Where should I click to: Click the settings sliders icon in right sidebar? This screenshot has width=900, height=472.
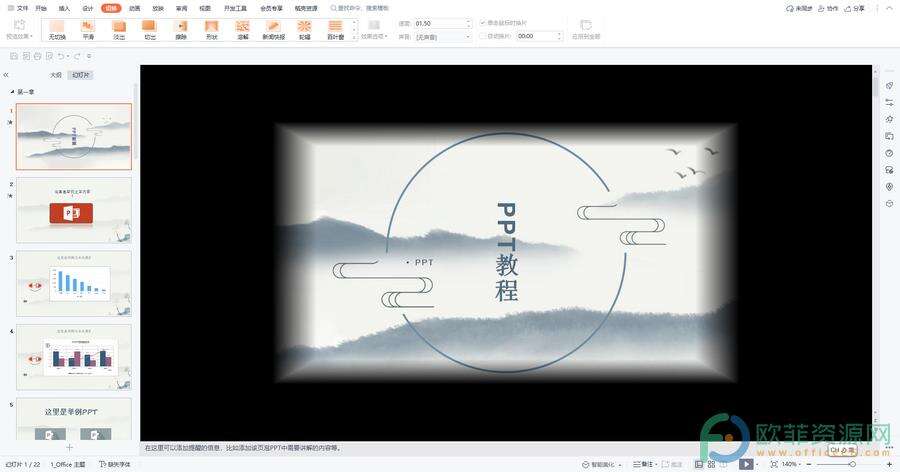(x=889, y=102)
